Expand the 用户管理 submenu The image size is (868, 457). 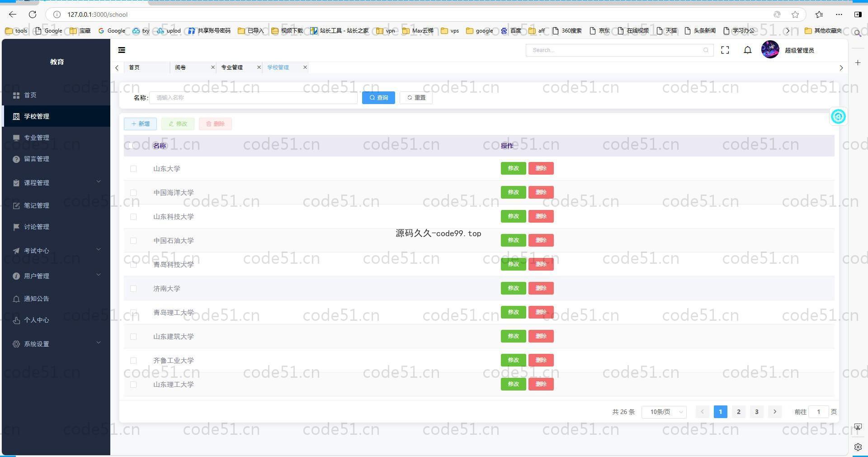coord(56,276)
